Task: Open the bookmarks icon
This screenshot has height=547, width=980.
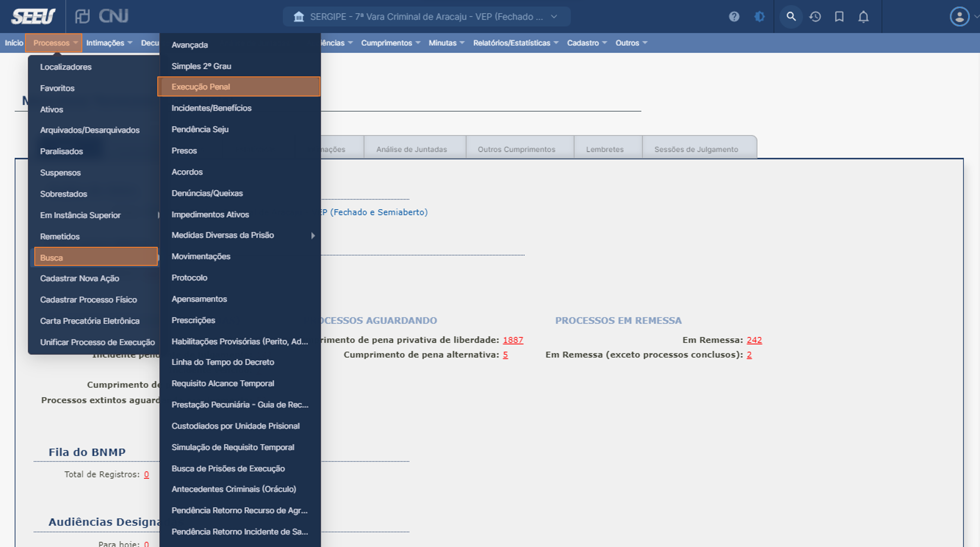Action: pyautogui.click(x=839, y=17)
